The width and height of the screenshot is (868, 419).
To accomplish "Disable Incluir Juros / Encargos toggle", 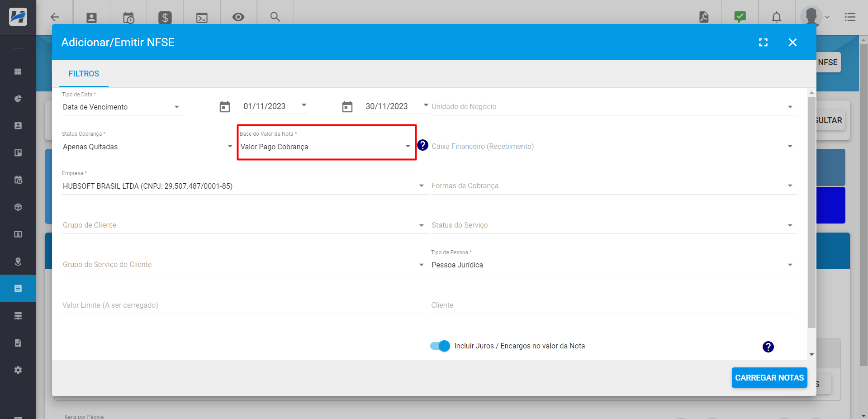I will (440, 346).
